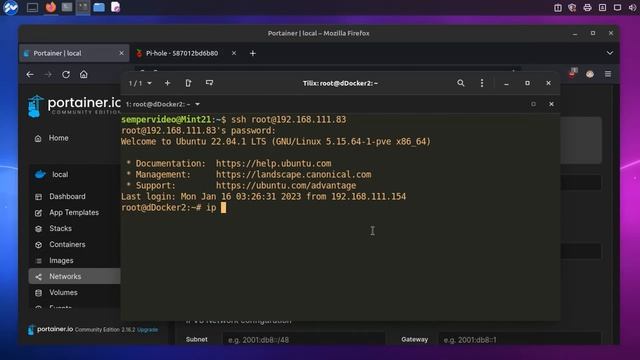Click the security shield tray icon

(572, 7)
